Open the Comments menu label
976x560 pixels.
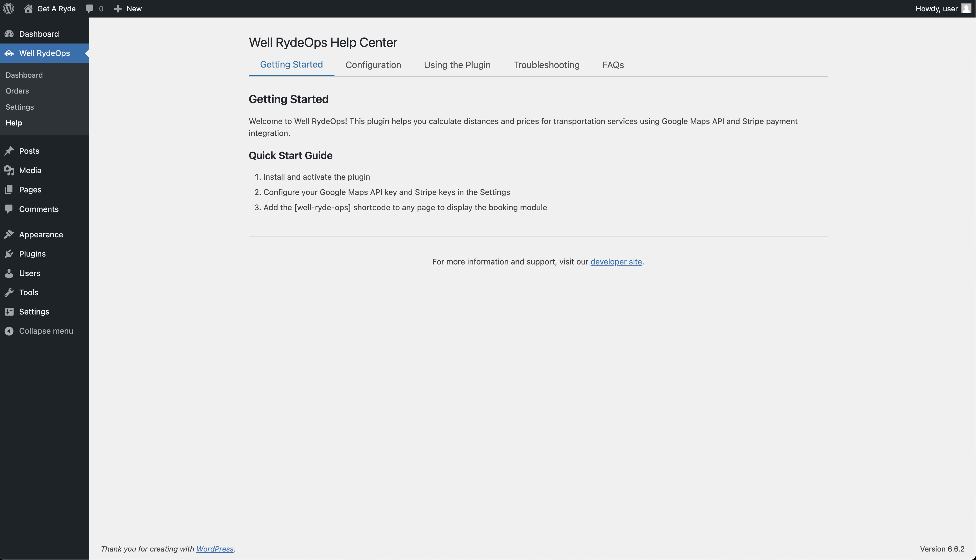point(39,209)
